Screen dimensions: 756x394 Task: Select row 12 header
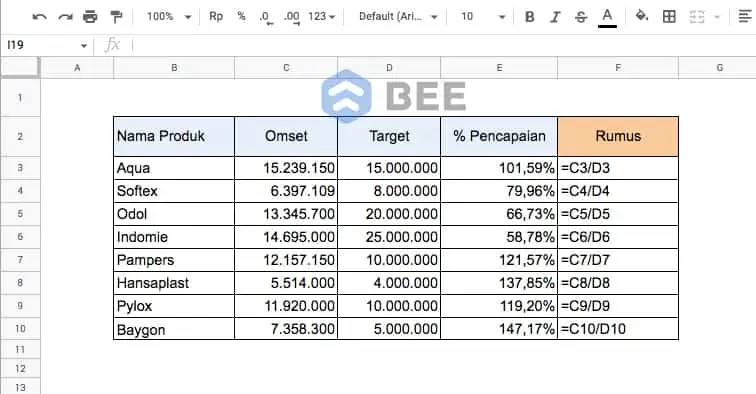click(20, 368)
